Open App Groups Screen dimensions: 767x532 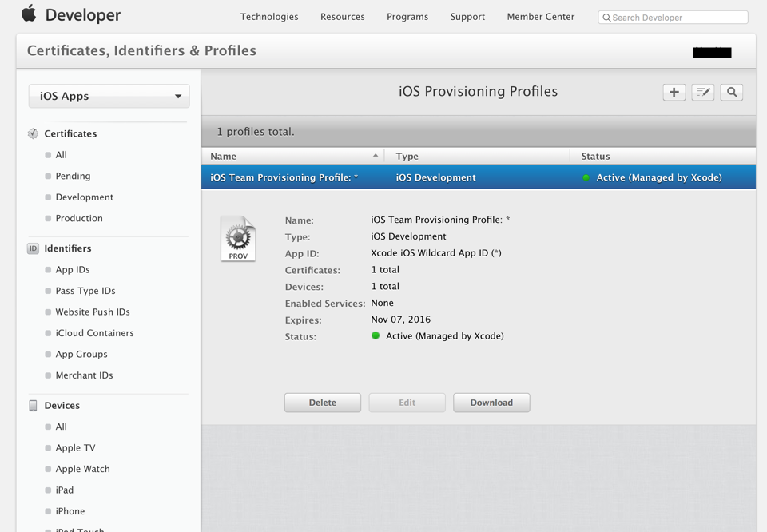pos(81,354)
